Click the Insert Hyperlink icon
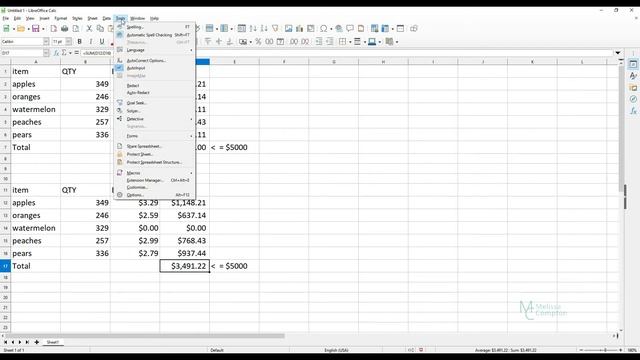640x360 pixels. 339,29
